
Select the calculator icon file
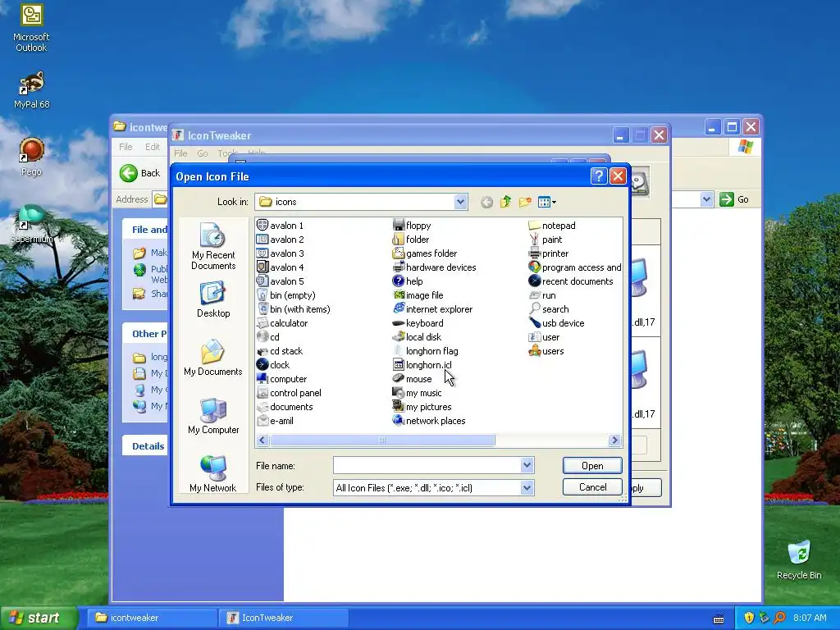(x=282, y=323)
